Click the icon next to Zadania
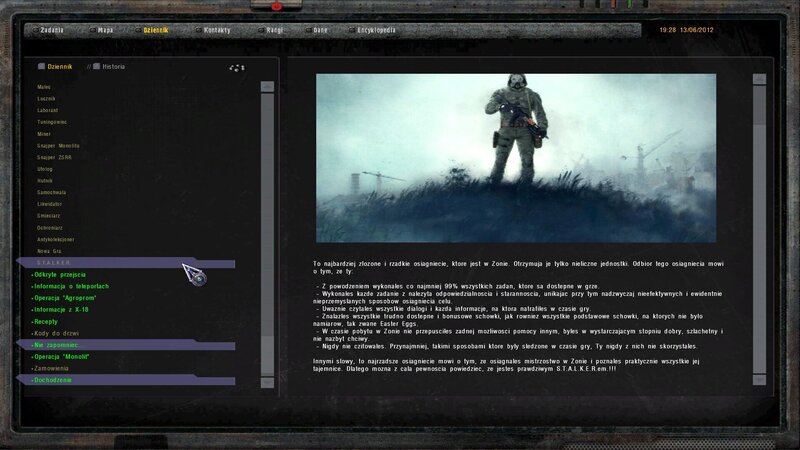800x450 pixels. 36,30
